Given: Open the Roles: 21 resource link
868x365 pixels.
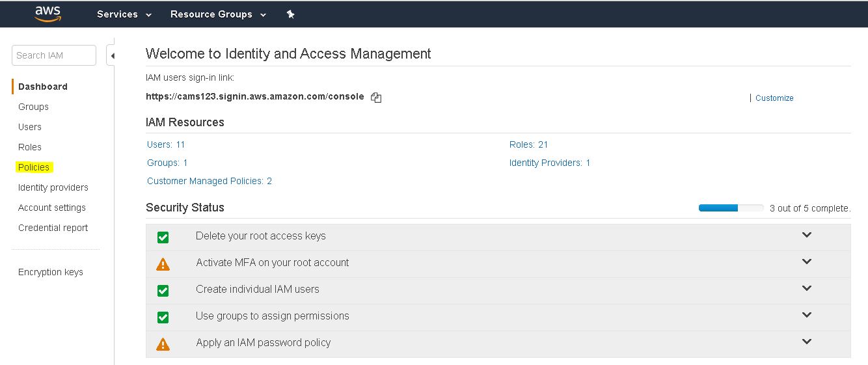Looking at the screenshot, I should 528,144.
